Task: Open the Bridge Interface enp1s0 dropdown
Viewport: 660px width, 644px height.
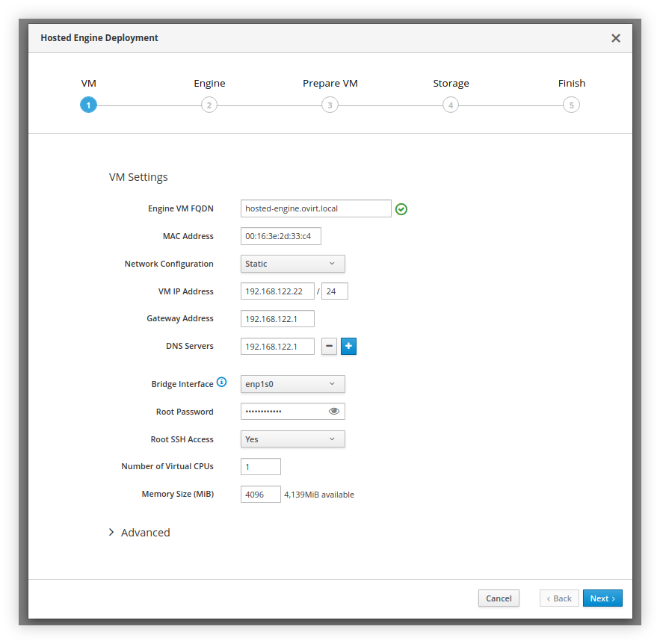Action: (292, 384)
